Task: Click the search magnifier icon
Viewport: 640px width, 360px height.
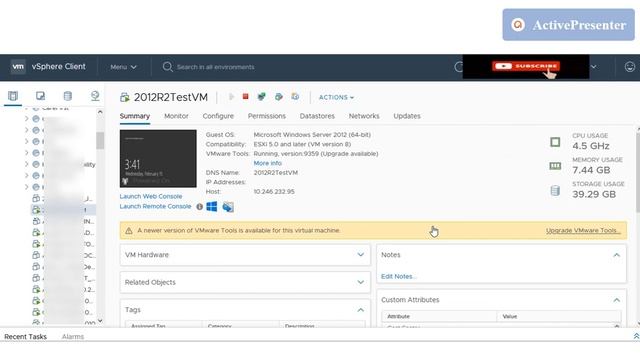Action: (167, 67)
